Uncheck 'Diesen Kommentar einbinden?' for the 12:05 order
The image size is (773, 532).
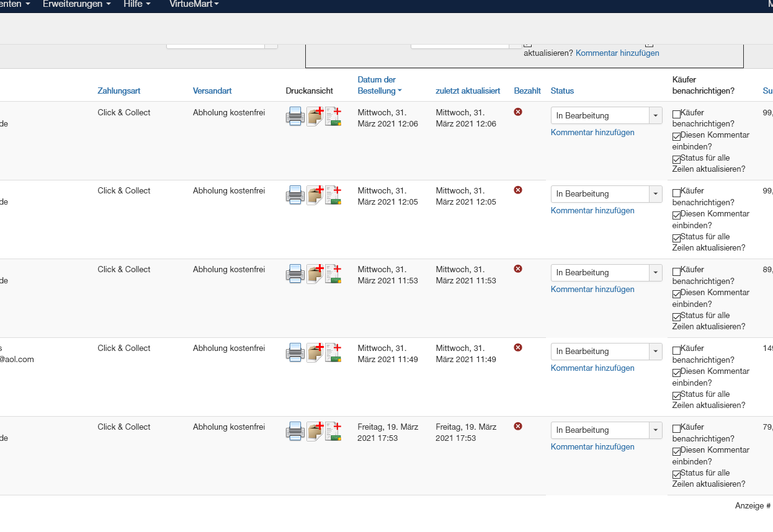(x=676, y=215)
